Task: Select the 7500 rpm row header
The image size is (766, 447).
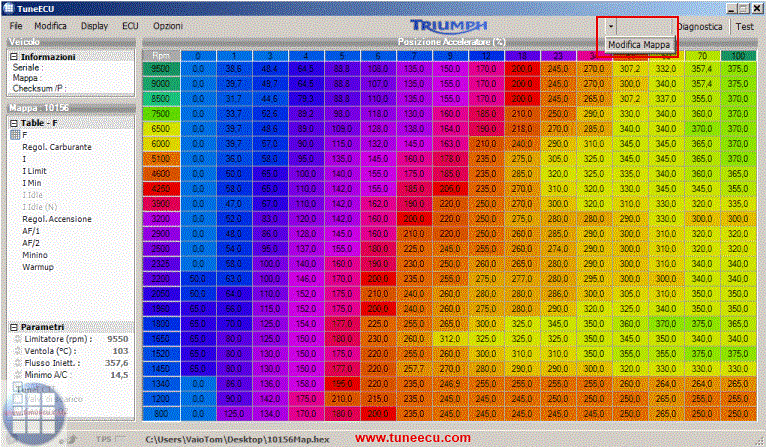Action: [x=161, y=114]
